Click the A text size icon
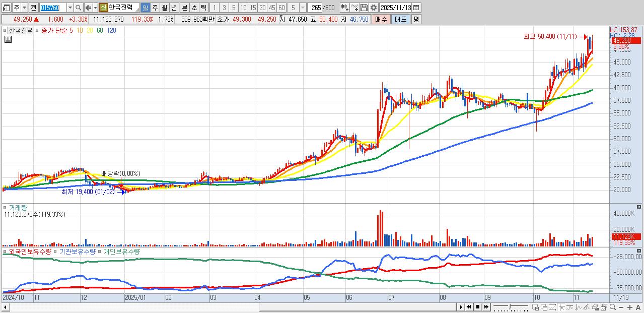This screenshot has width=644, height=313. tap(638, 307)
